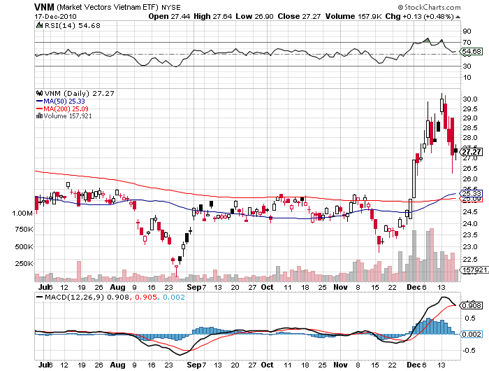The height and width of the screenshot is (371, 489).
Task: Click the price axis label 29.0
Action: [470, 118]
